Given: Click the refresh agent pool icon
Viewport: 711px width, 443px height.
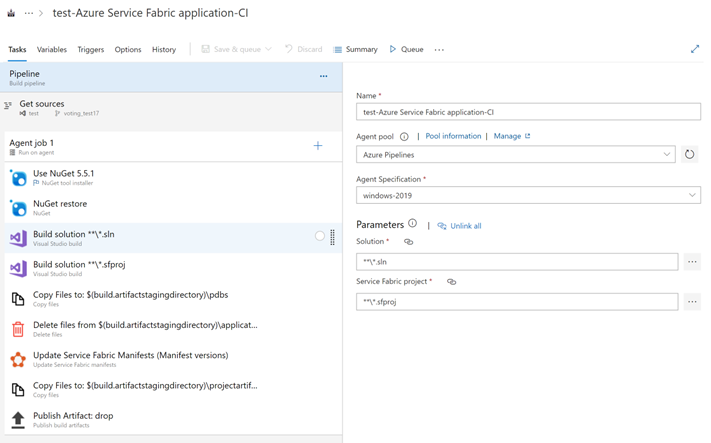Looking at the screenshot, I should point(689,155).
